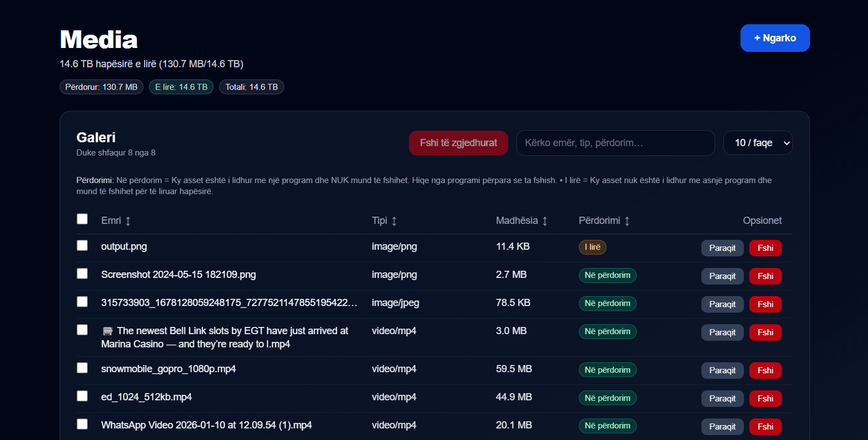Click the + Ngarko upload button
868x440 pixels.
coord(775,38)
